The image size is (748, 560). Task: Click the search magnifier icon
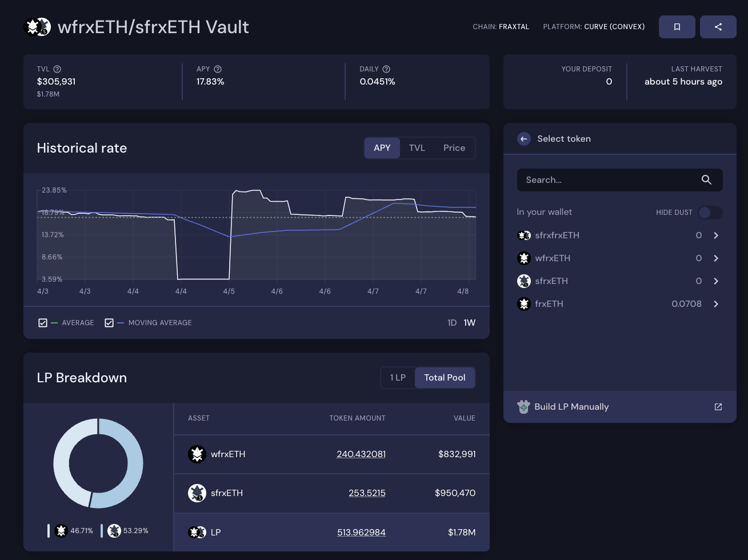[x=706, y=180]
